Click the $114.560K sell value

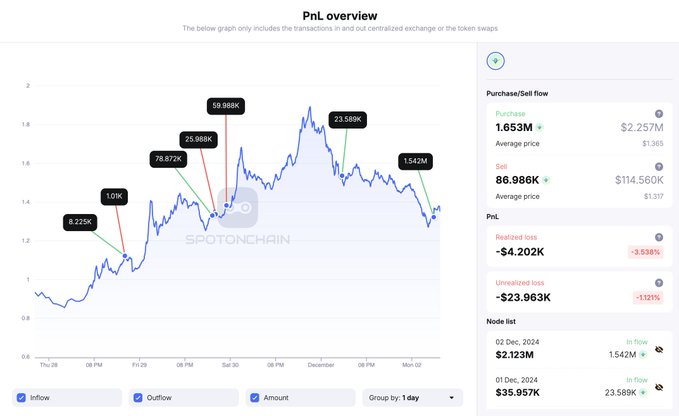pos(639,180)
